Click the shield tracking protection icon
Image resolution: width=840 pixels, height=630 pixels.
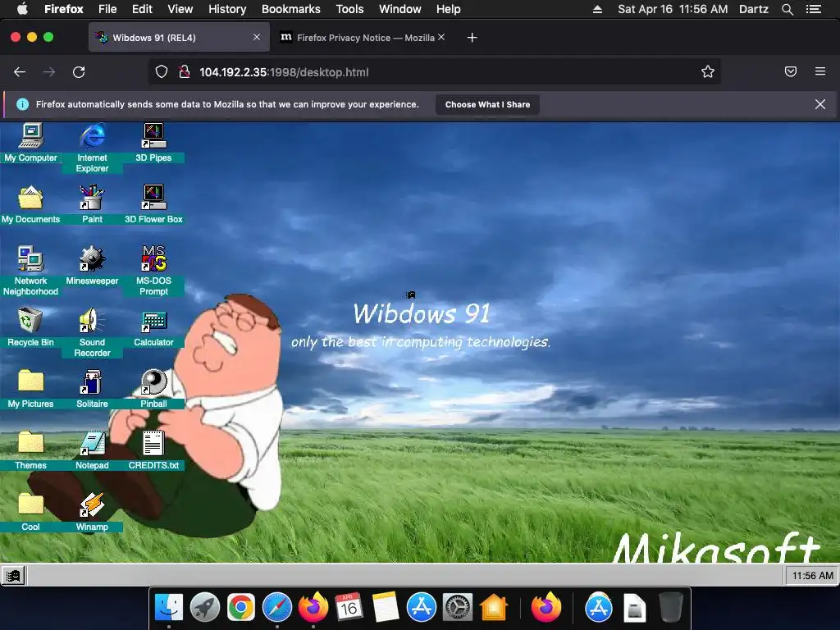[162, 72]
